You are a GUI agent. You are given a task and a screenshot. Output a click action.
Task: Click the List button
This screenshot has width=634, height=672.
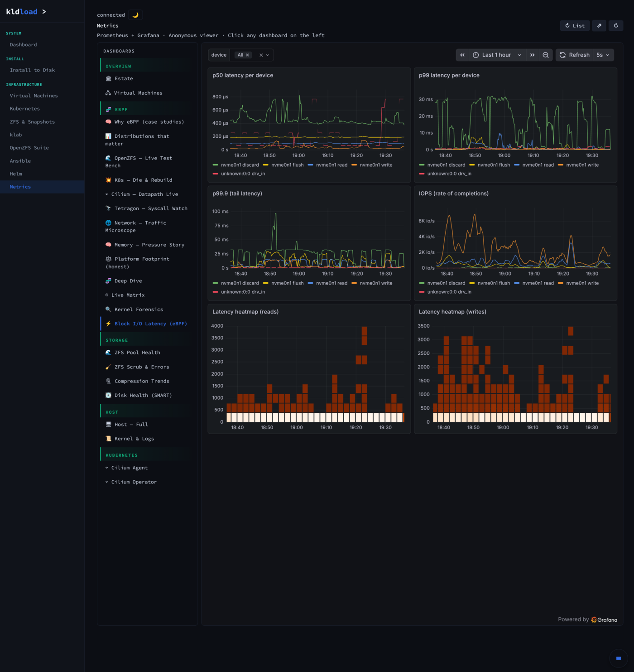(575, 26)
